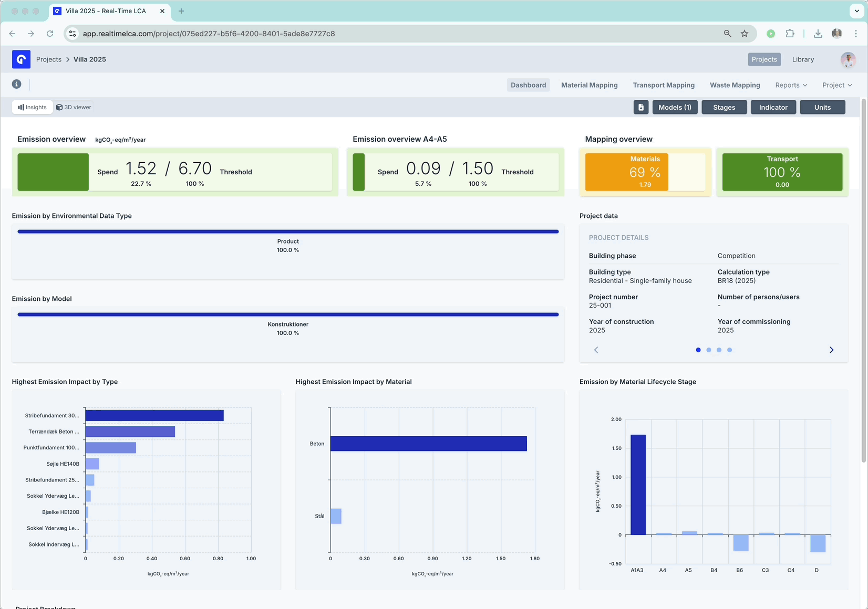Image resolution: width=868 pixels, height=609 pixels.
Task: Show previous Project data page arrow
Action: [x=596, y=350]
